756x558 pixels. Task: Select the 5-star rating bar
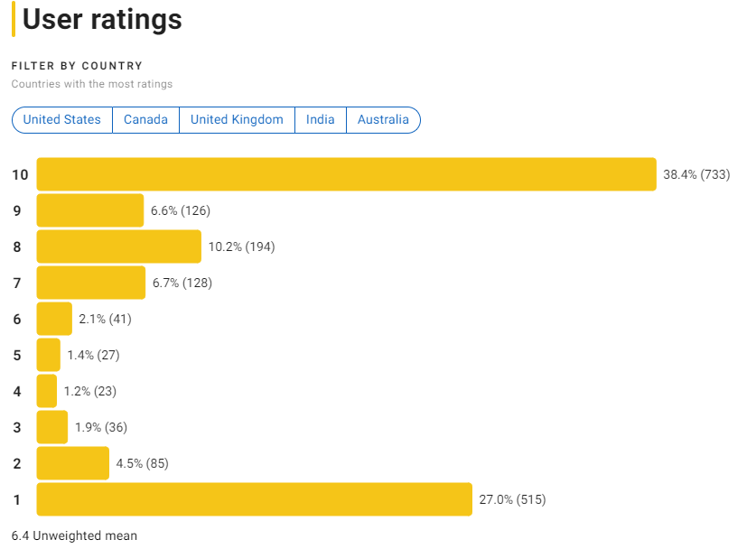49,355
